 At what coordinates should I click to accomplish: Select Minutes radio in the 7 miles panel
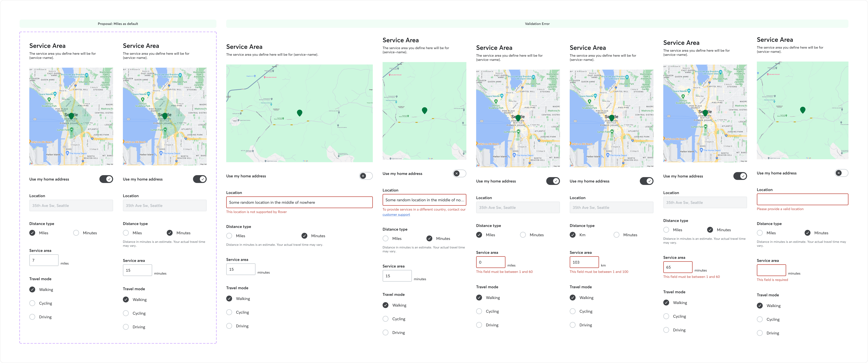click(76, 233)
